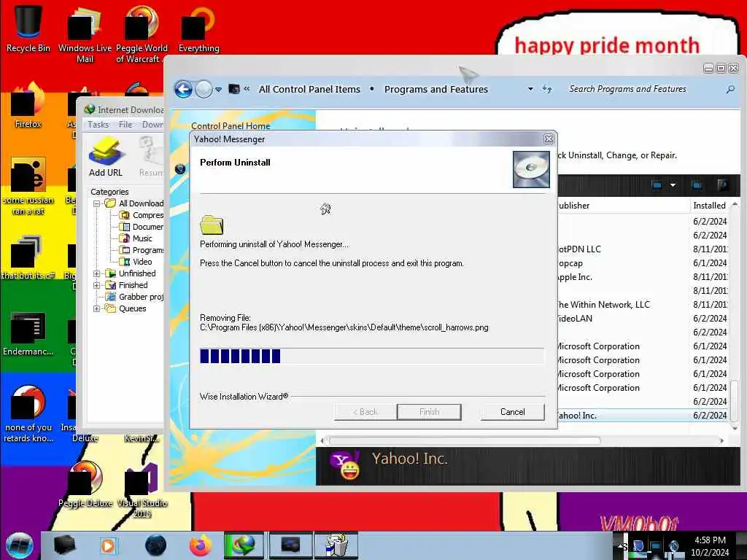Open Tasks menu in Internet Download Manager
The width and height of the screenshot is (747, 560).
[98, 125]
